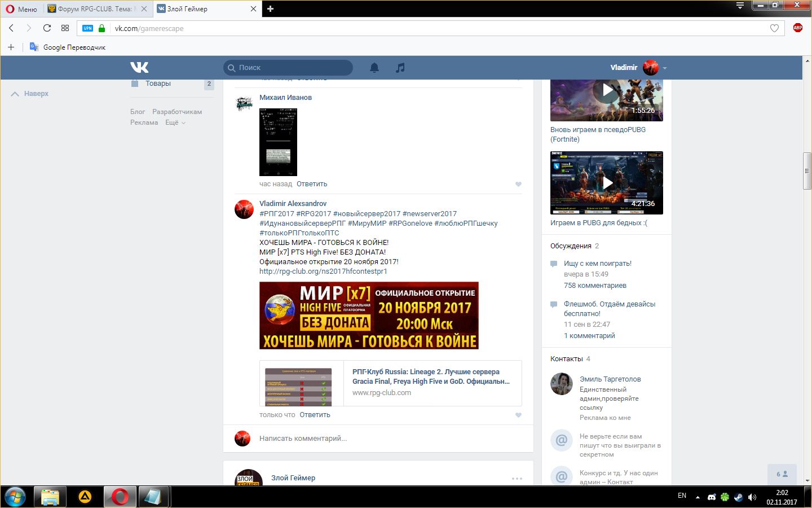Open the File Explorer taskbar icon
This screenshot has width=812, height=508.
(50, 497)
